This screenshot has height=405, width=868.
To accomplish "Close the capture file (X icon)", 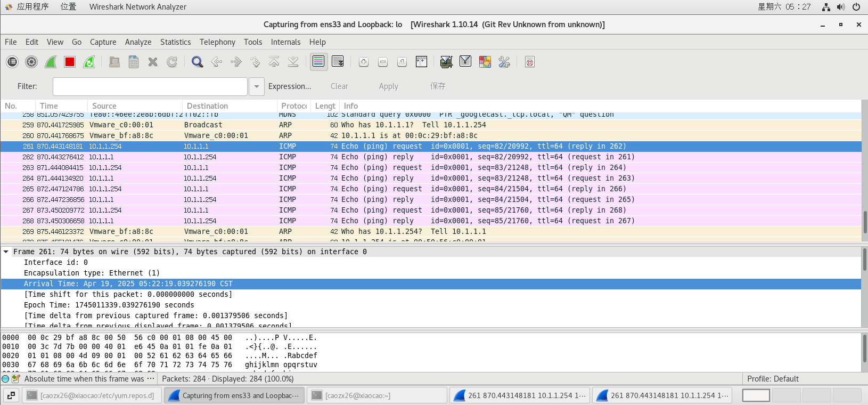I will [153, 62].
